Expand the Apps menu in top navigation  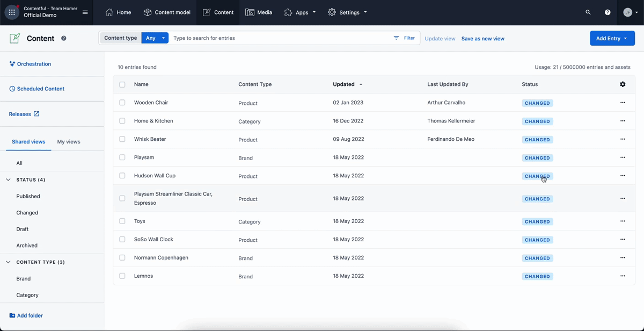tap(300, 12)
